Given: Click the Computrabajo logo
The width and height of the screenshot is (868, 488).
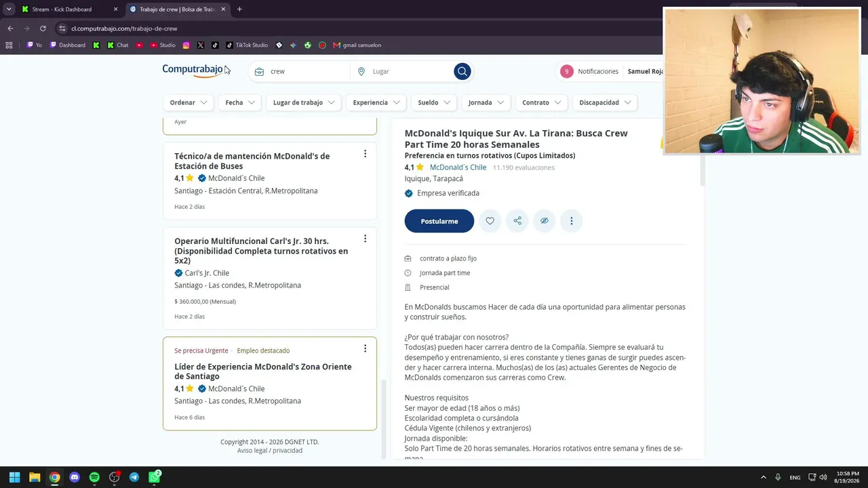Looking at the screenshot, I should (193, 70).
